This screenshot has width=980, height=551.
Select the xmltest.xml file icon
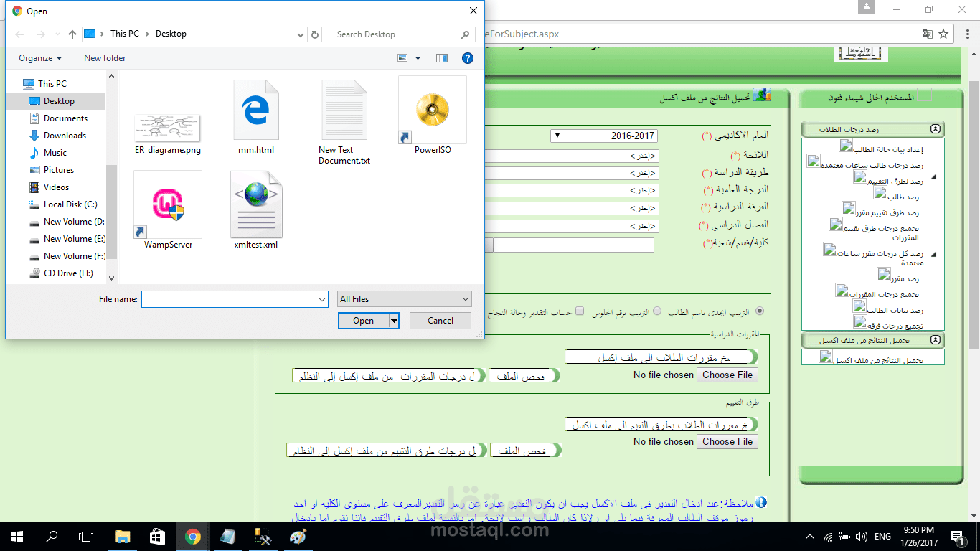click(256, 204)
